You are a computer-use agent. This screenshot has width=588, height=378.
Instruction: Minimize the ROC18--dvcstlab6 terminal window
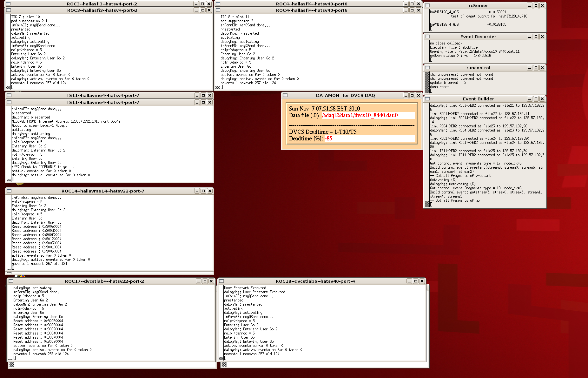[409, 281]
